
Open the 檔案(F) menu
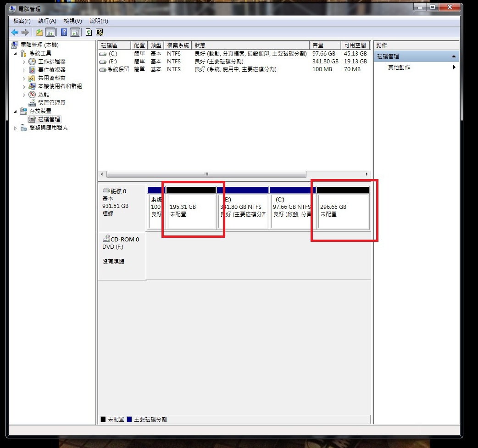[22, 21]
